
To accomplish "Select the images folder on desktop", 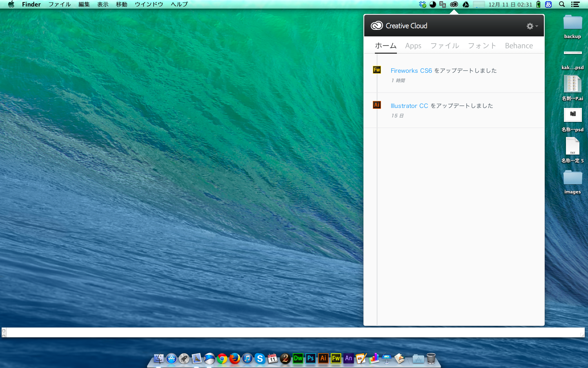I will point(572,178).
